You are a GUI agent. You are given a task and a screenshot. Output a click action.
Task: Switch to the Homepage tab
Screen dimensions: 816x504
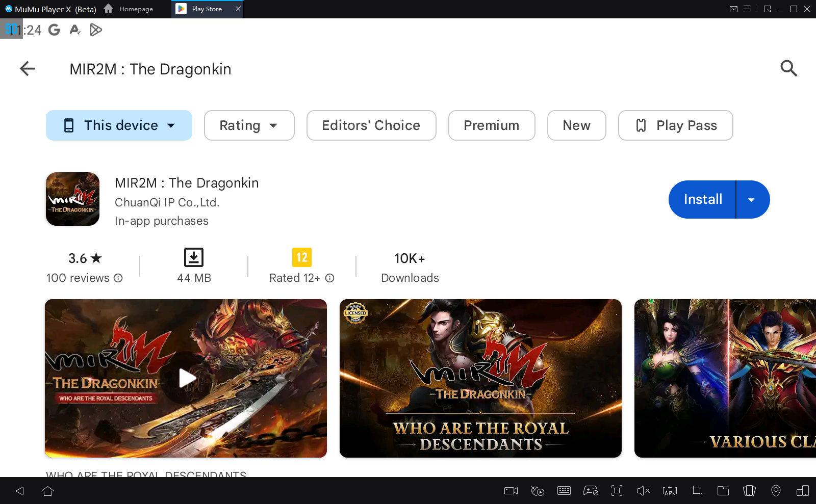point(130,9)
